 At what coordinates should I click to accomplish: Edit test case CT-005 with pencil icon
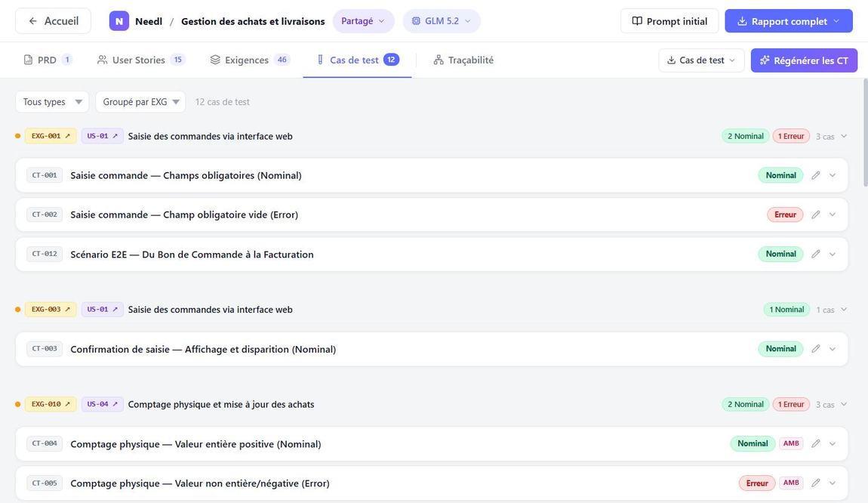(x=815, y=483)
